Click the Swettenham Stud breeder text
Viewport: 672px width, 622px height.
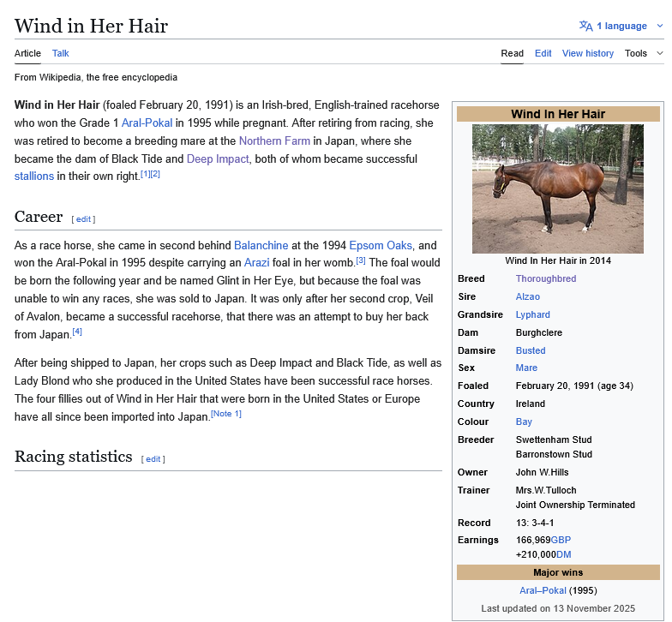[554, 440]
